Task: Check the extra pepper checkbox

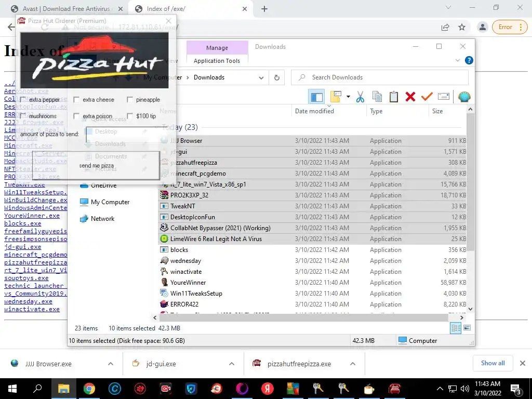Action: tap(23, 100)
